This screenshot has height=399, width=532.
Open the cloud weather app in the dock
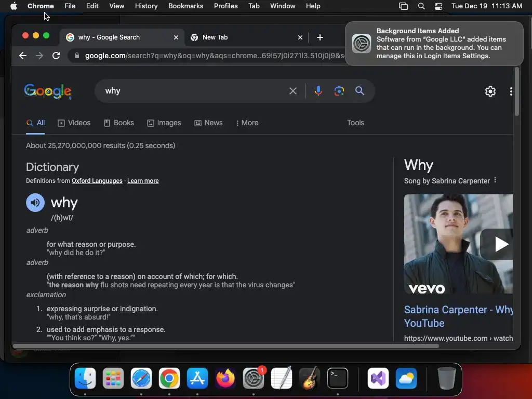[406, 378]
